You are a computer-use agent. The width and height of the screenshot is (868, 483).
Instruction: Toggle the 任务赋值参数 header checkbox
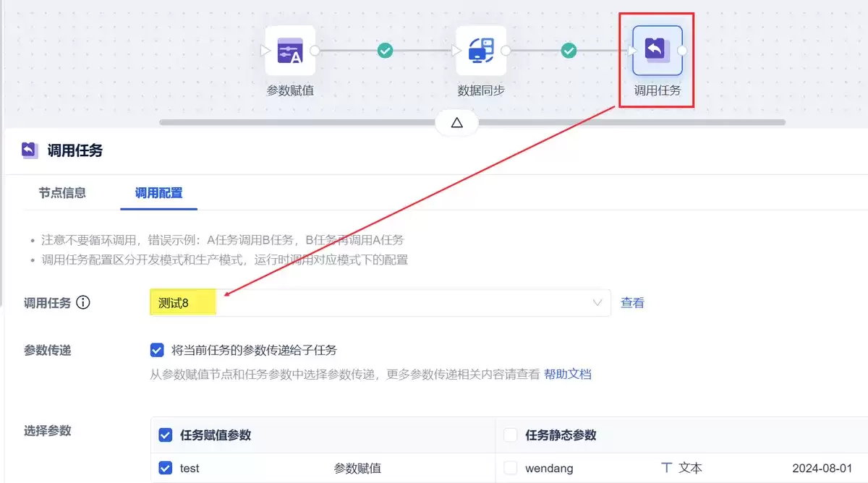[166, 435]
